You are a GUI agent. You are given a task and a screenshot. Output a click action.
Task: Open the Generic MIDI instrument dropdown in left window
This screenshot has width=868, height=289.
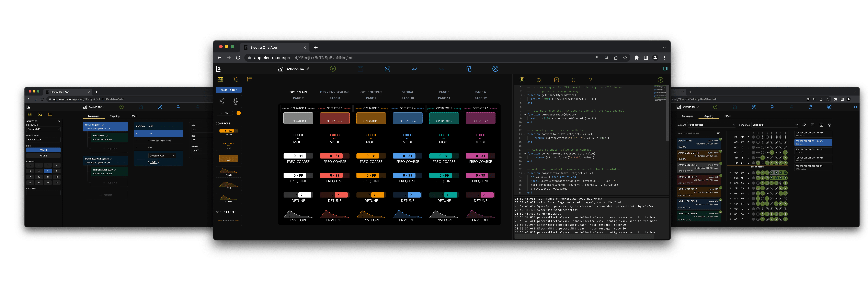[43, 129]
